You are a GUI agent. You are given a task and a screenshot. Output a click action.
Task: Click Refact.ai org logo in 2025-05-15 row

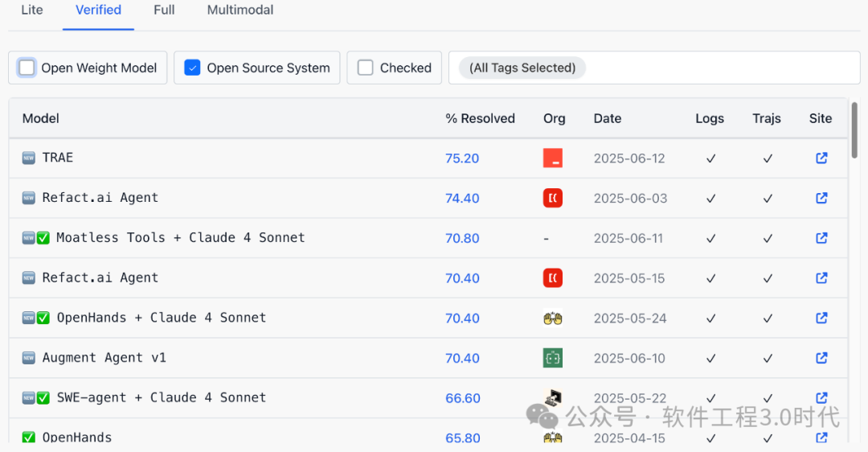coord(552,277)
